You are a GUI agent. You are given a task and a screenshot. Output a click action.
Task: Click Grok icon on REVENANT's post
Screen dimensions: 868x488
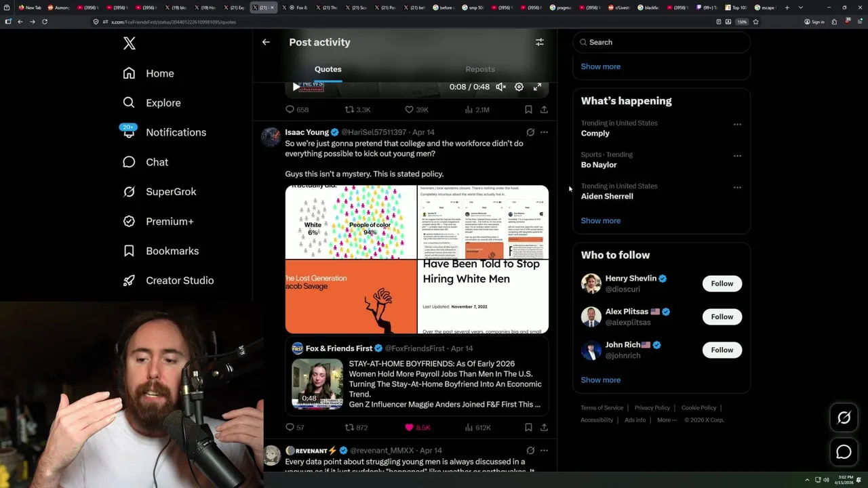(x=530, y=450)
